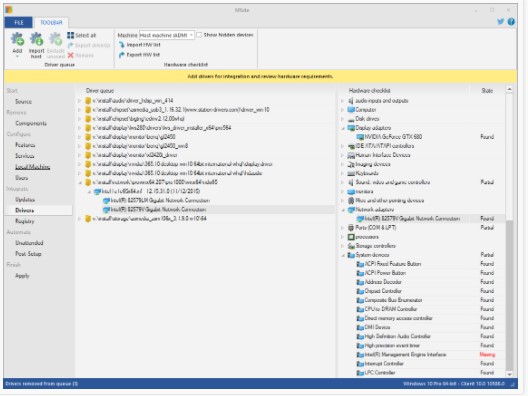Click the Import host gear icon
This screenshot has width=528, height=396.
pos(36,39)
